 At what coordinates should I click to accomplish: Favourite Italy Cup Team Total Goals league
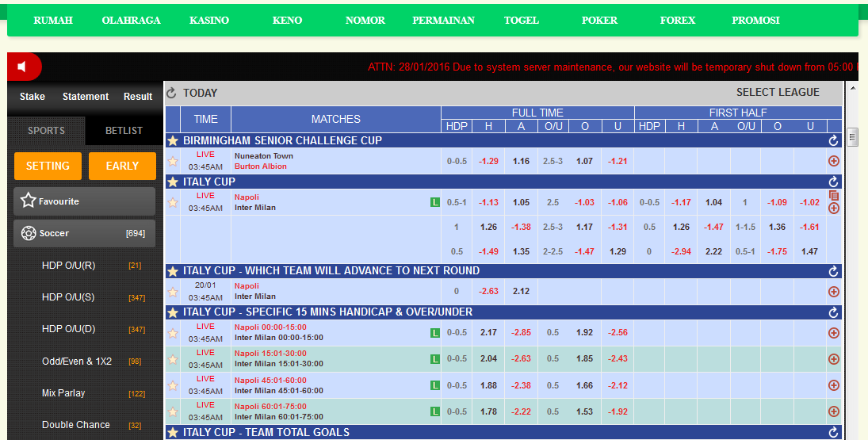pos(173,432)
